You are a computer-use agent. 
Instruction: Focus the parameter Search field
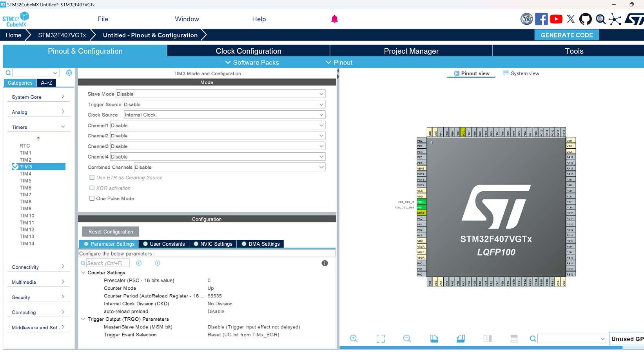click(x=107, y=263)
